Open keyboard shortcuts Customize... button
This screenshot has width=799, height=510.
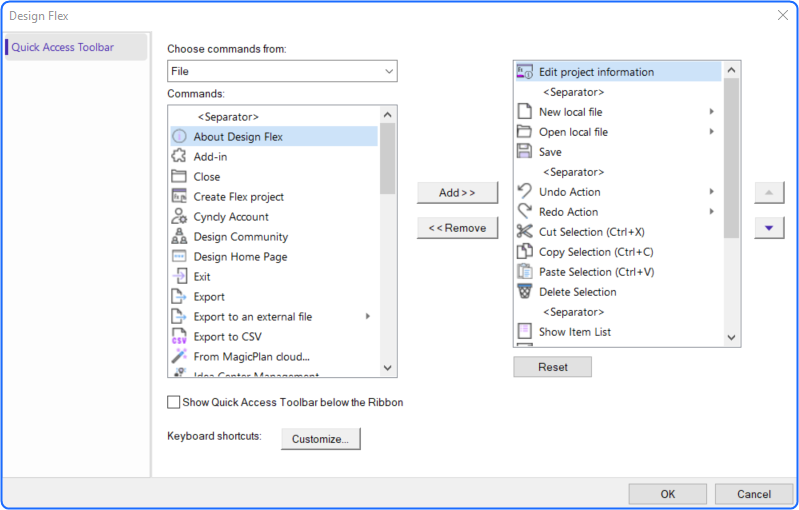coord(321,439)
